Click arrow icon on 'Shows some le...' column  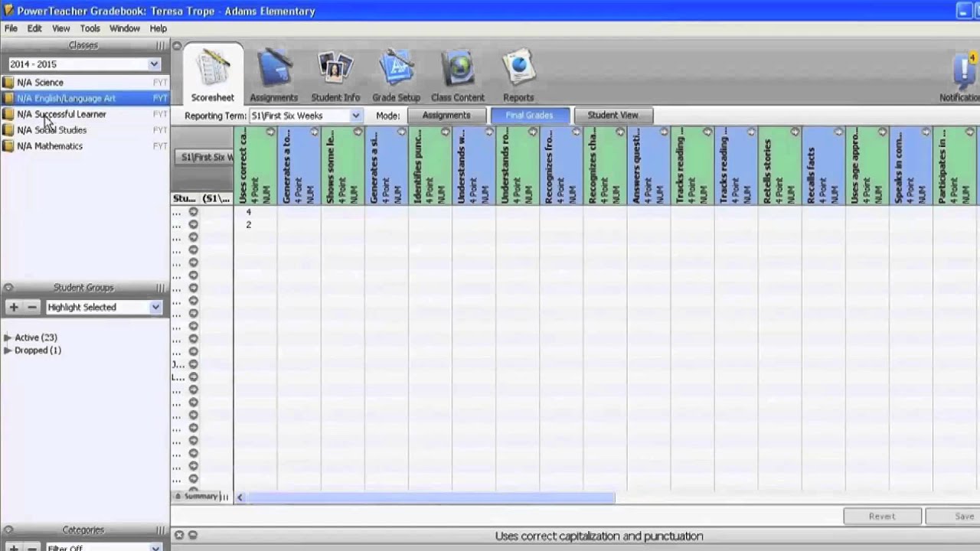pos(358,132)
